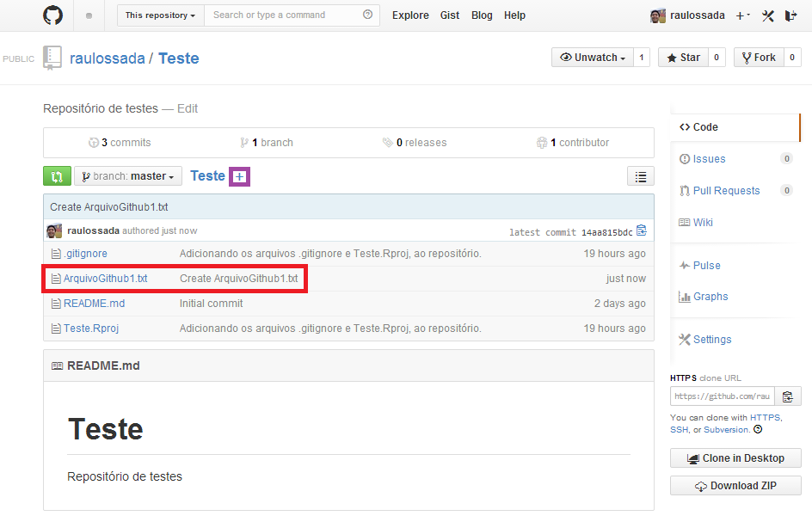Click the ArquivoGithub1.txt file icon
This screenshot has height=522, width=812.
point(56,279)
